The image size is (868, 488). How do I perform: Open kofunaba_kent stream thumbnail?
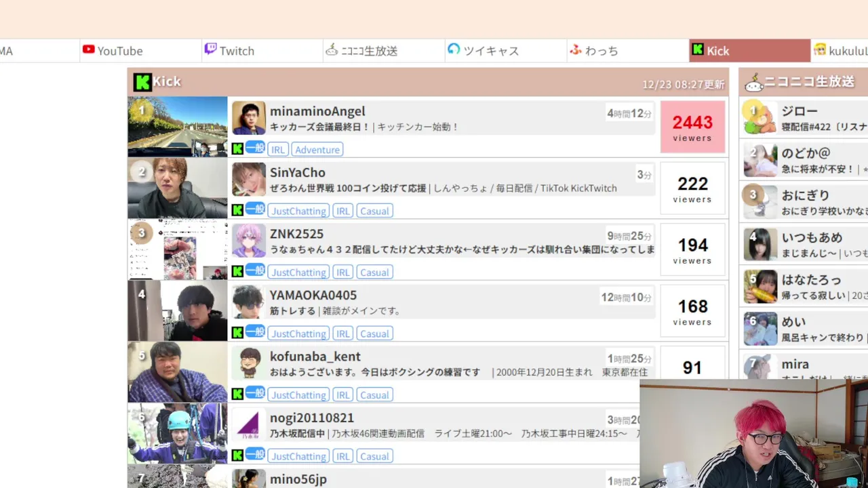click(178, 372)
